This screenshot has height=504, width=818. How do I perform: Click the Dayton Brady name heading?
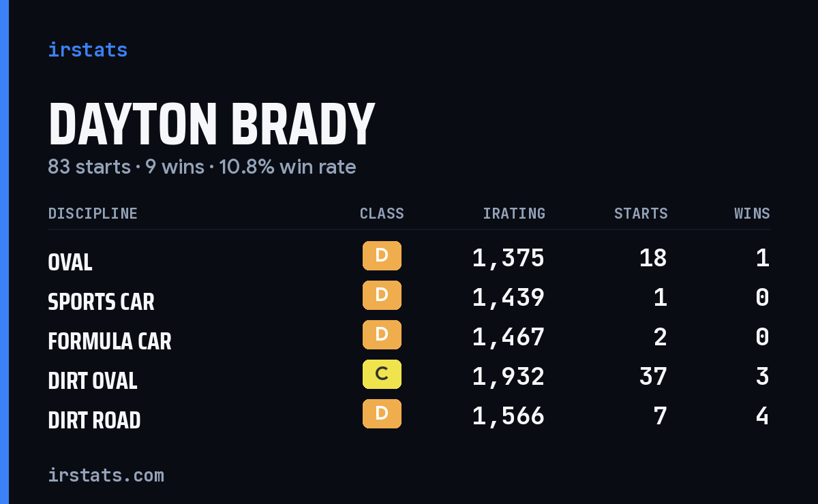click(211, 125)
